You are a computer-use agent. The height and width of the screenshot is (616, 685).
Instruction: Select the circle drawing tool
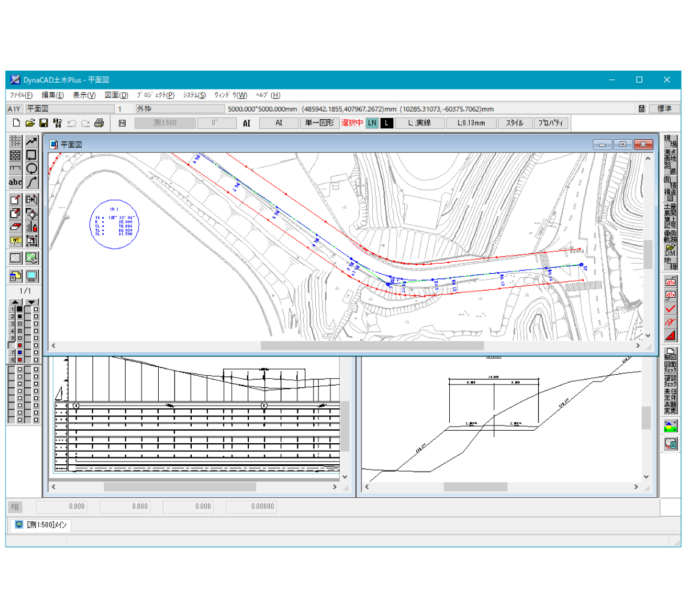[31, 168]
